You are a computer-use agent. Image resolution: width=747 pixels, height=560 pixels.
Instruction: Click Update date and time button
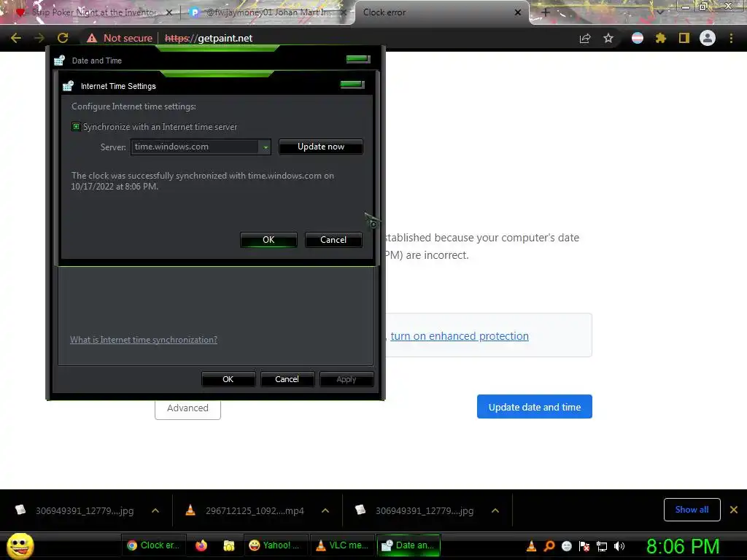tap(535, 407)
